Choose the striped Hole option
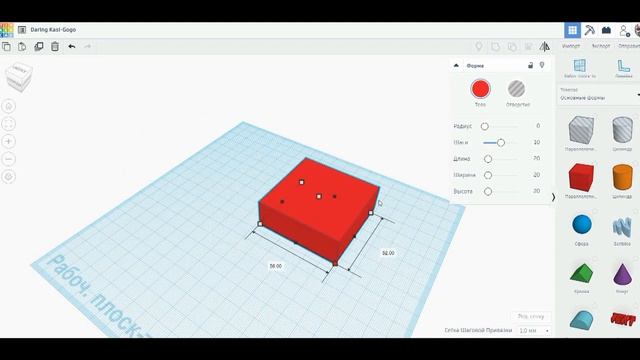 517,89
